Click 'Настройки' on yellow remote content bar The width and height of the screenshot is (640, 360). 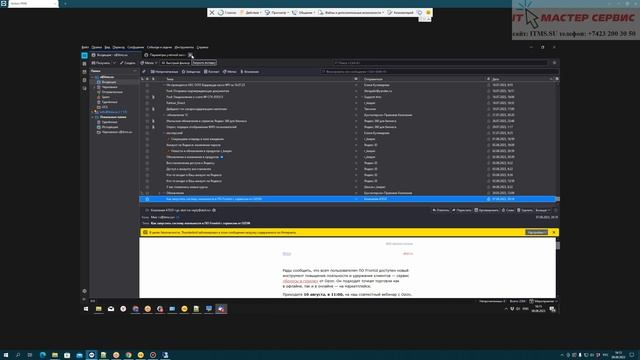(x=536, y=232)
